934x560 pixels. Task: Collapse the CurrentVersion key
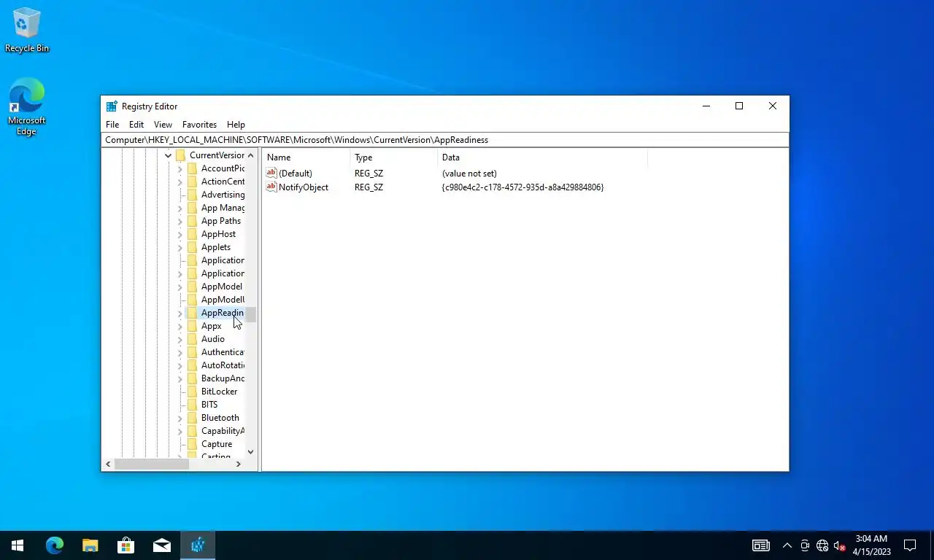168,155
